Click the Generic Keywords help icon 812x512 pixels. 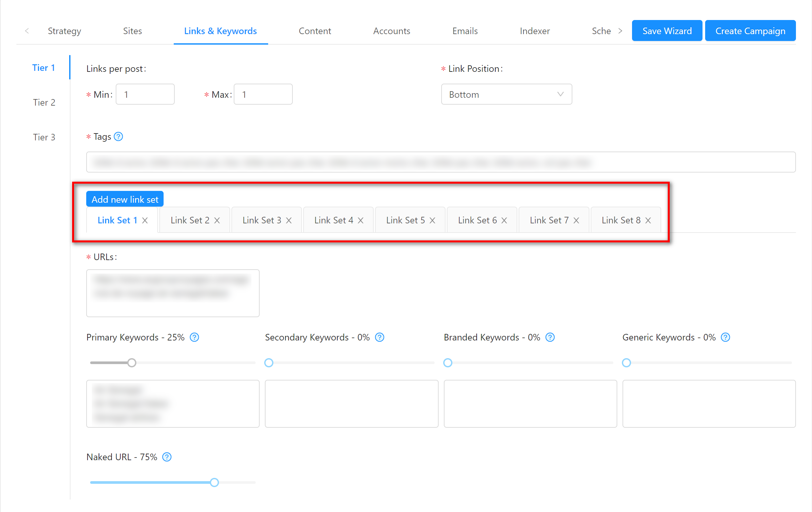(725, 337)
